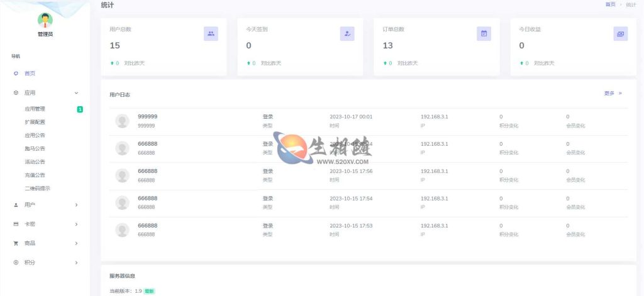Image resolution: width=644 pixels, height=296 pixels.
Task: Open the 活动公告 submenu item
Action: (x=35, y=162)
